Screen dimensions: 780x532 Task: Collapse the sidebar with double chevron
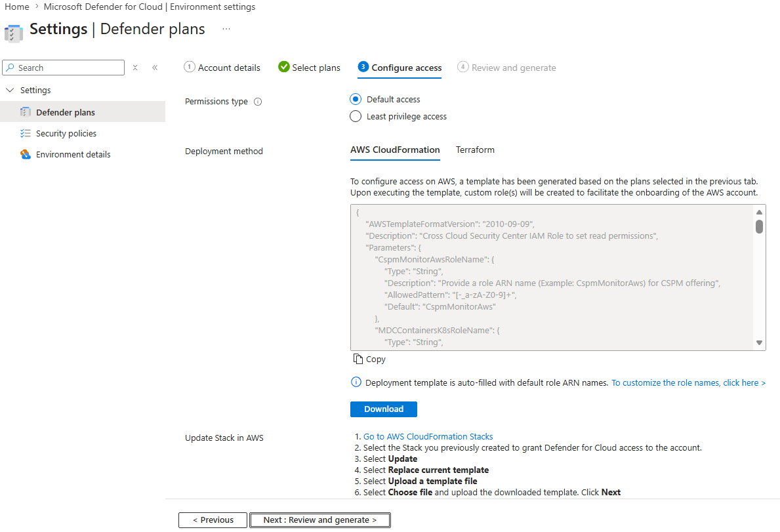155,68
